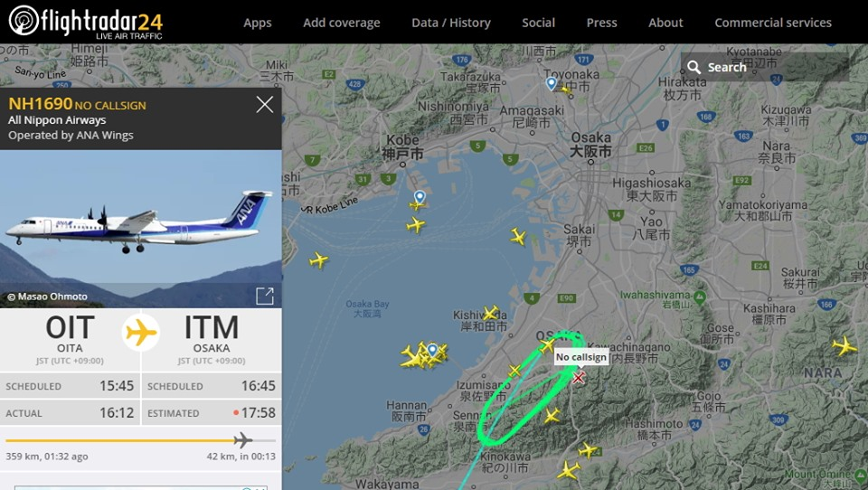Click the ANA aircraft photo thumbnail
Screen dimensions: 868x490
[x=141, y=229]
